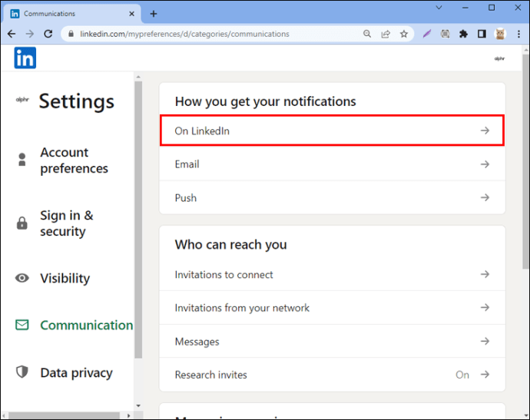Open the Chrome three-dot menu

[x=518, y=34]
